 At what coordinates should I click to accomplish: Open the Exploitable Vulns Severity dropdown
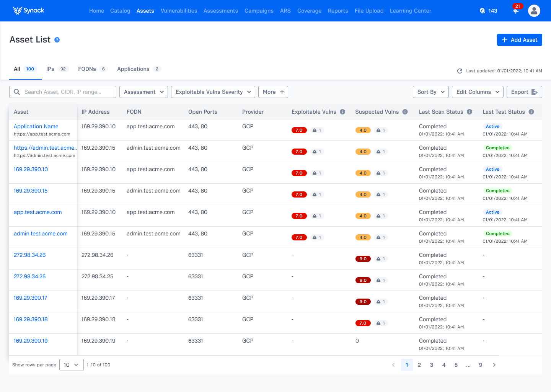[x=213, y=92]
